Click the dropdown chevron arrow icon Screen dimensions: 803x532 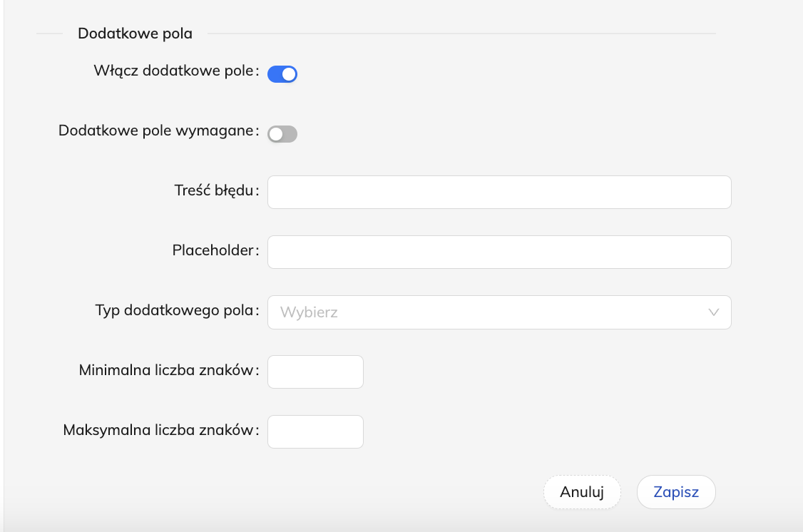[x=713, y=312]
